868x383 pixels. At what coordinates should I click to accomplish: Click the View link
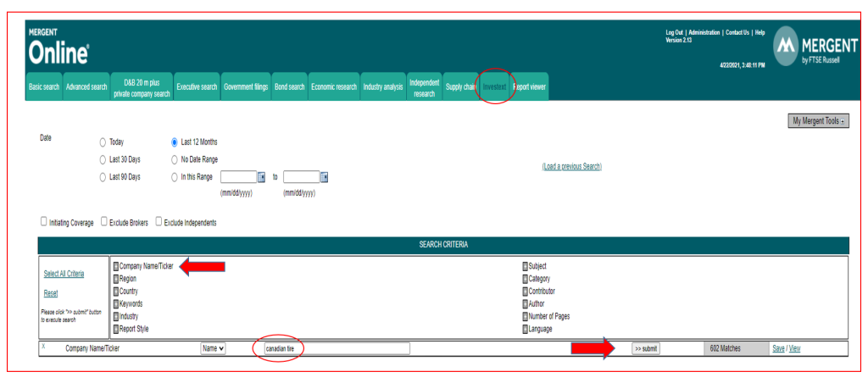point(794,349)
